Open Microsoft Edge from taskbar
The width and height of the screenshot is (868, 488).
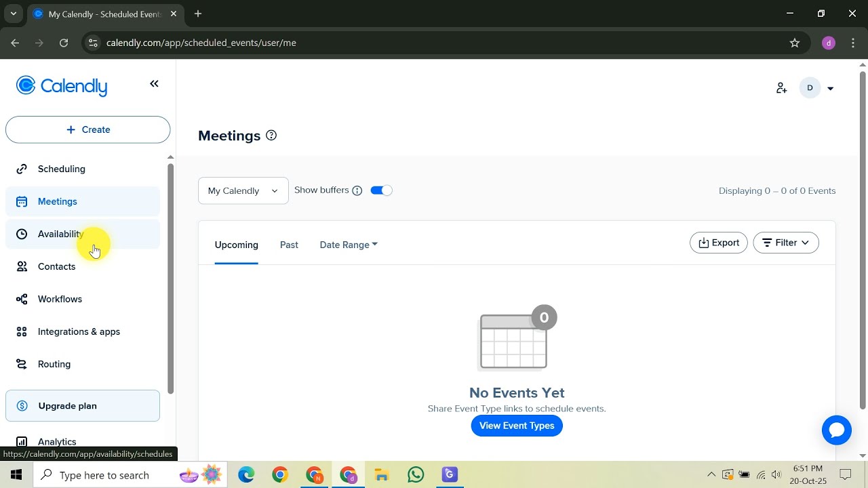pyautogui.click(x=246, y=475)
